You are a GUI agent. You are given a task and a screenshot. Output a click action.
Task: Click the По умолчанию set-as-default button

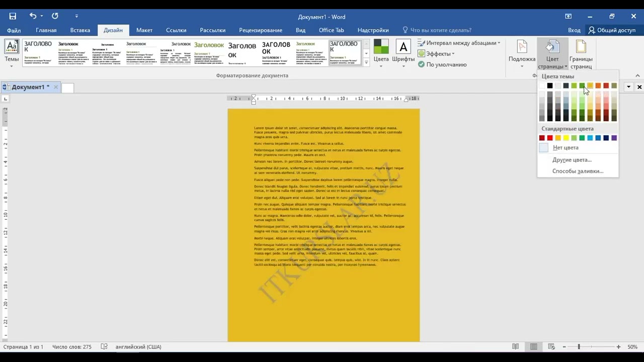pyautogui.click(x=442, y=64)
